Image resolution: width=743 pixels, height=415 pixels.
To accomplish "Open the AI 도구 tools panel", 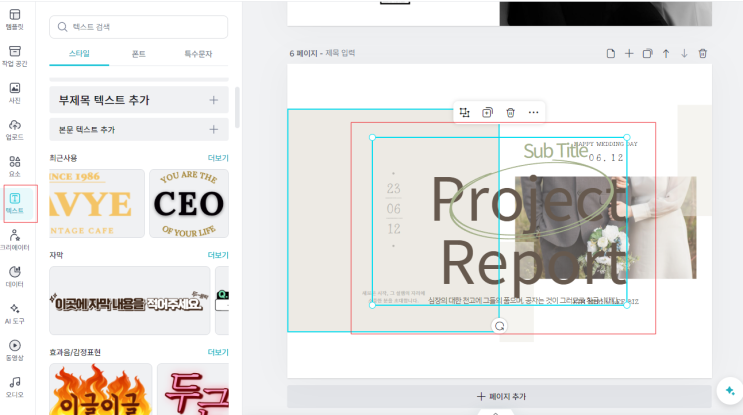I will (x=15, y=314).
